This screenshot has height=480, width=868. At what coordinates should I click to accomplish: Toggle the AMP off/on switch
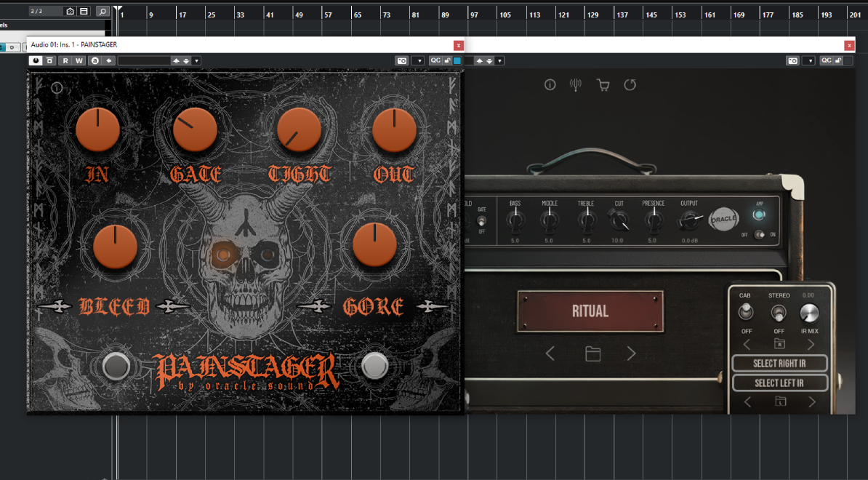pyautogui.click(x=759, y=234)
